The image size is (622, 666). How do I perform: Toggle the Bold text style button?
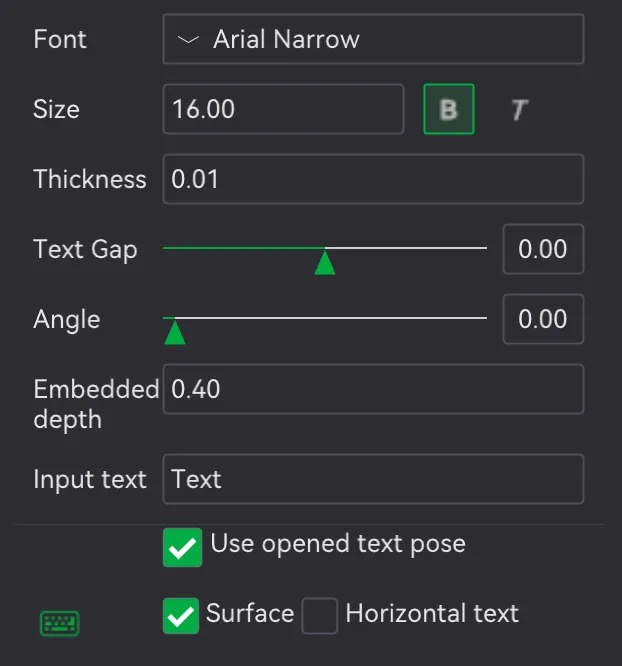tap(449, 109)
